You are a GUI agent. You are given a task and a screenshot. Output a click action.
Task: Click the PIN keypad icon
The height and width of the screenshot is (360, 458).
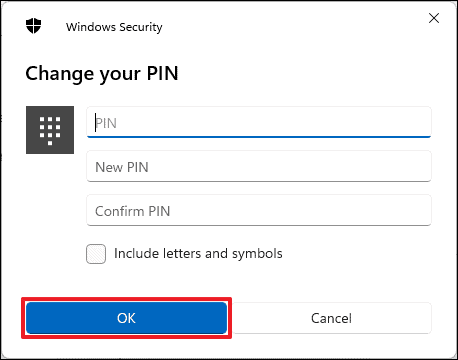pos(50,130)
